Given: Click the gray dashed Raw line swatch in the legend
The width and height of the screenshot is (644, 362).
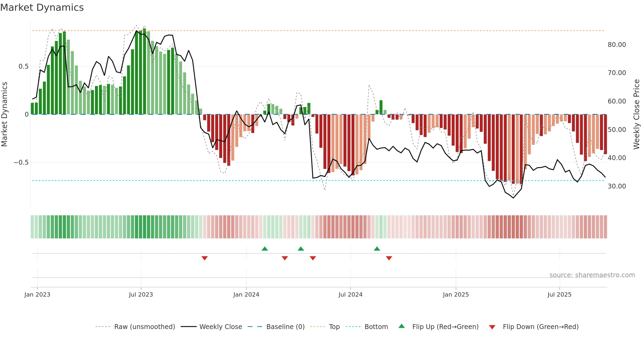Looking at the screenshot, I should pos(103,327).
